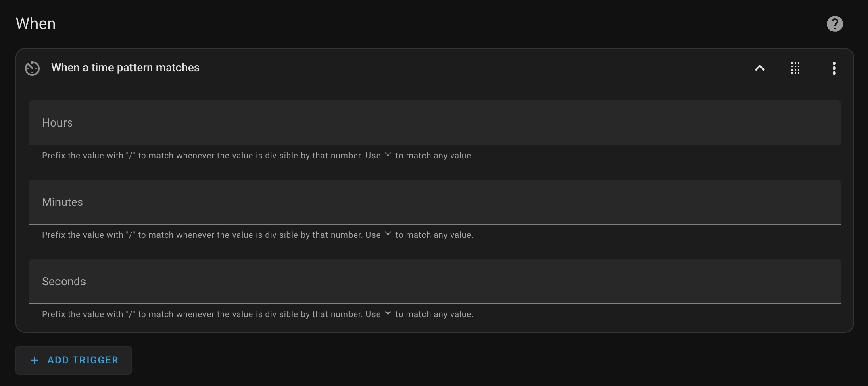
Task: Open the trigger's three-dot overflow menu
Action: tap(834, 68)
